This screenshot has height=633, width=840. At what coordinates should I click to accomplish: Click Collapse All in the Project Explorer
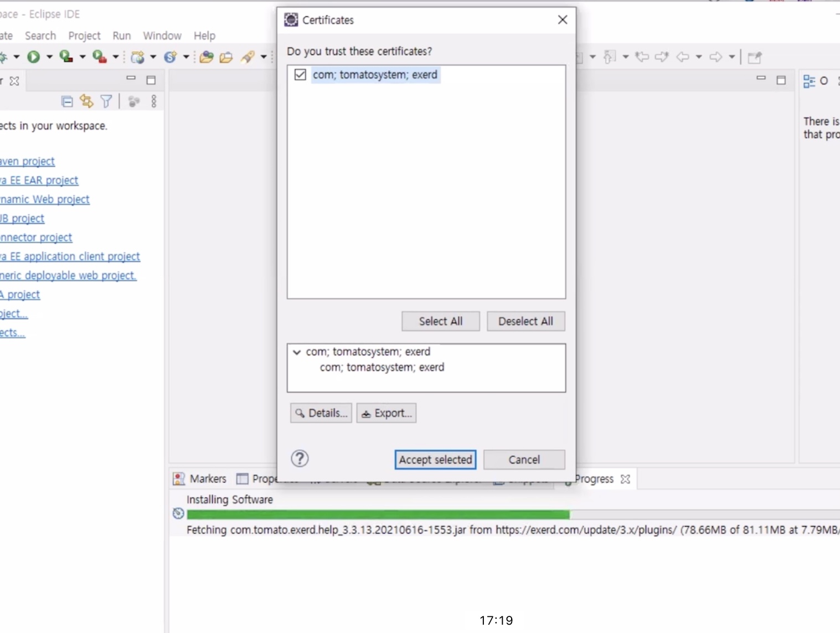pos(67,101)
